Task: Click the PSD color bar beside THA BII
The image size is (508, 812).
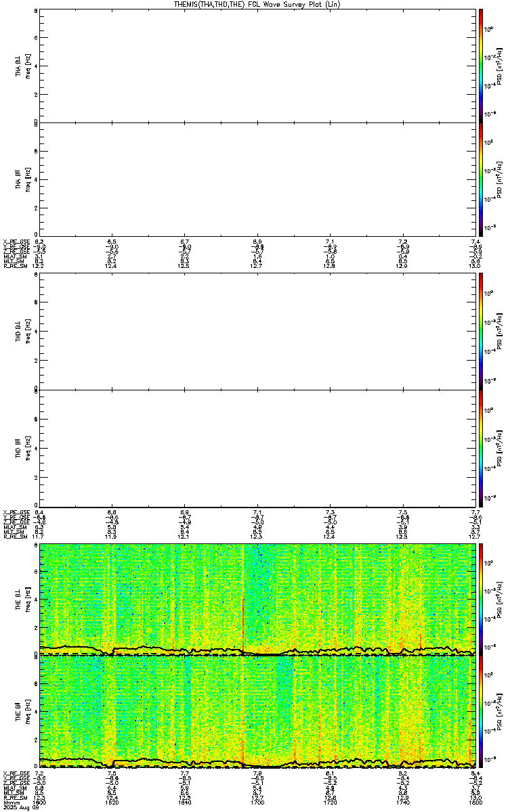Action: click(x=481, y=179)
